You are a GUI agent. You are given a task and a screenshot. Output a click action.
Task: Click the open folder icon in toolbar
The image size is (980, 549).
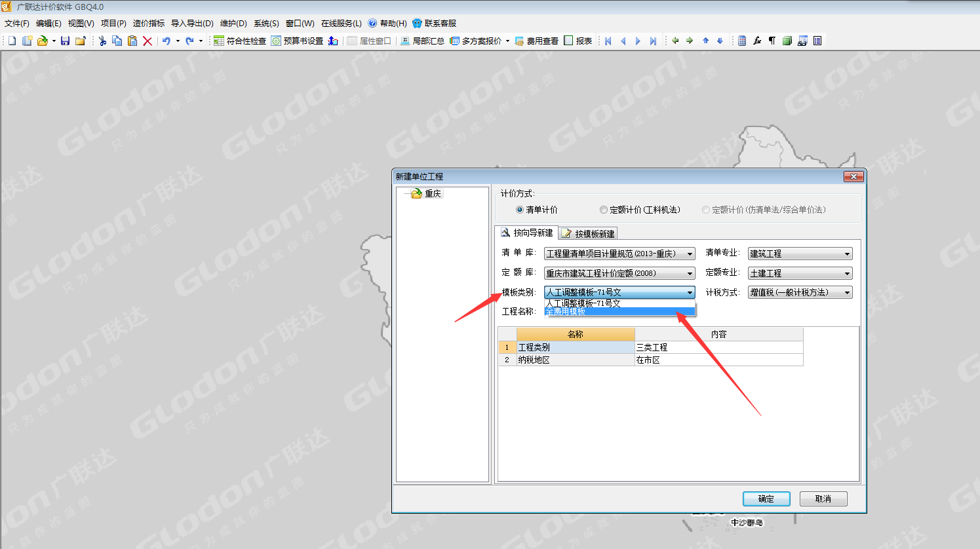(x=43, y=41)
